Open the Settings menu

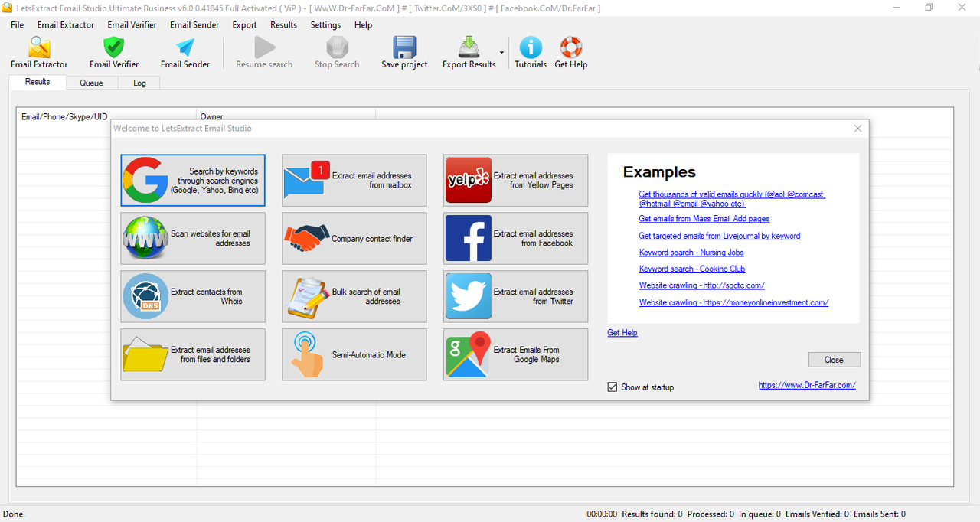click(x=325, y=24)
